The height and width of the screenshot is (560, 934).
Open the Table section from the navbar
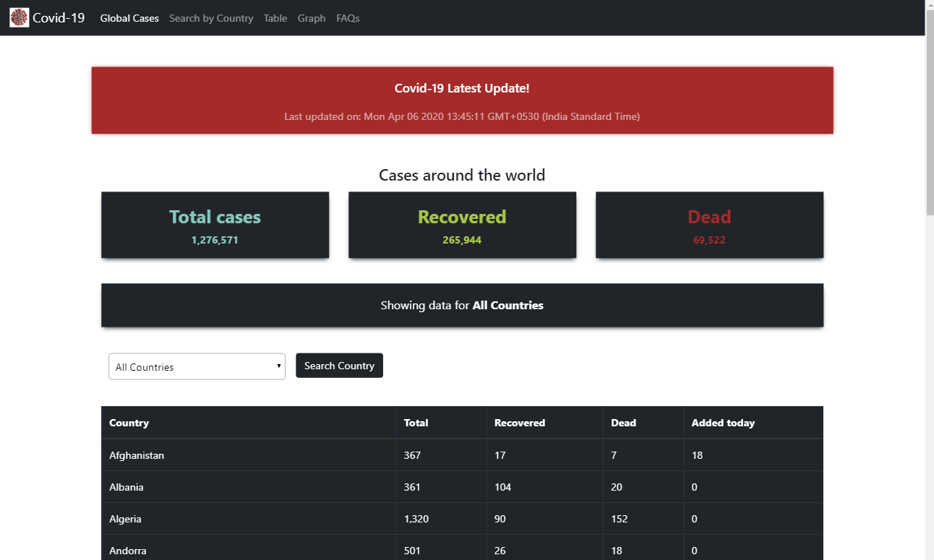[x=275, y=18]
